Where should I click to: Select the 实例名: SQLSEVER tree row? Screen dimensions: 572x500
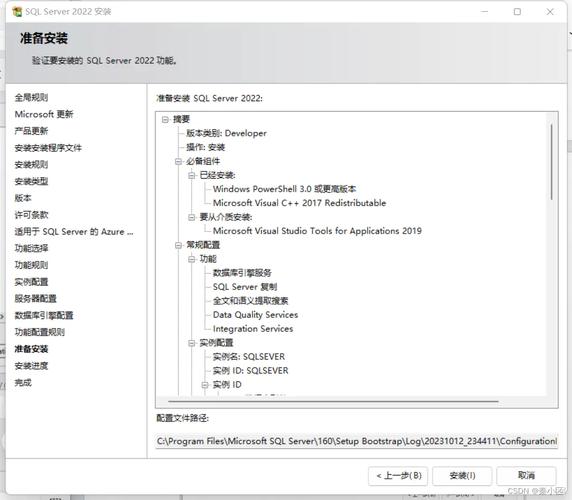click(x=249, y=357)
